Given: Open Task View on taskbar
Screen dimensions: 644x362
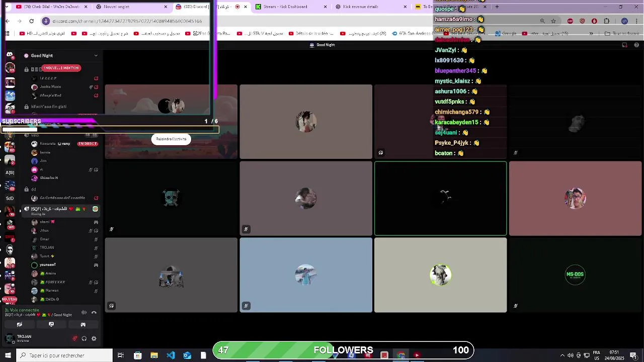Looking at the screenshot, I should point(121,355).
